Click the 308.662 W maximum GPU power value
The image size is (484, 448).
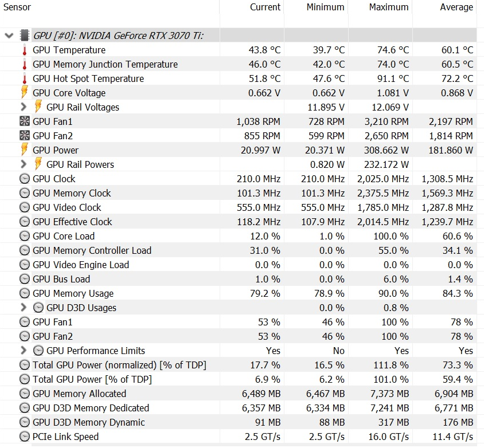[x=386, y=150]
